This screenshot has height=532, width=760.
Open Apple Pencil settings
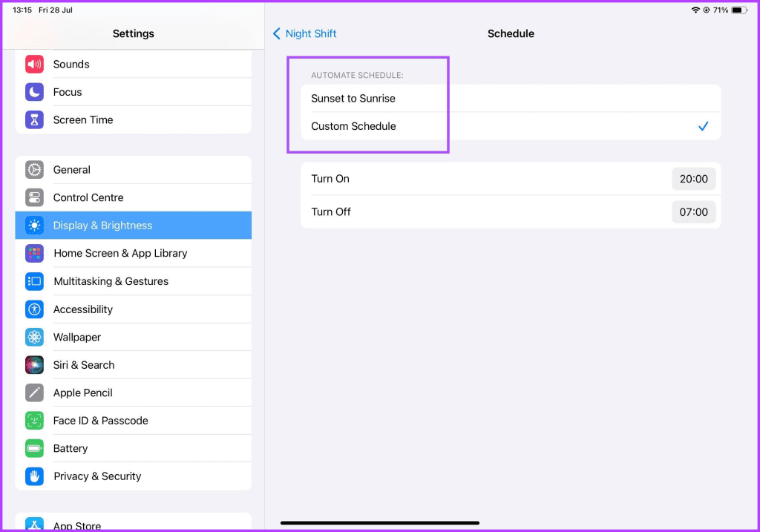(134, 393)
